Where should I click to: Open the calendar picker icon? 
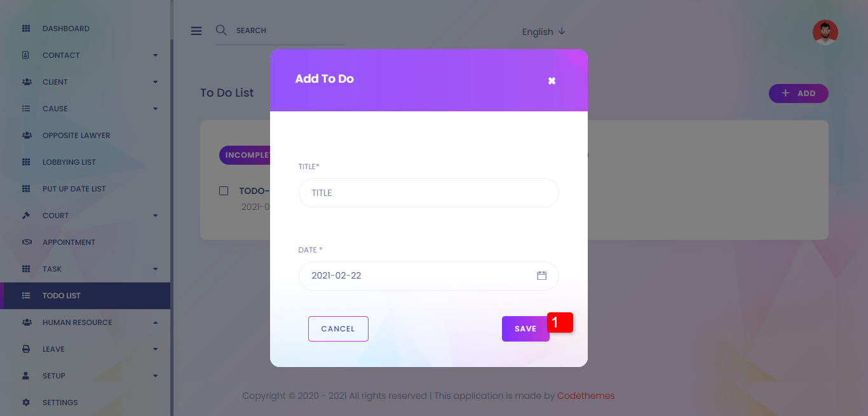[541, 275]
